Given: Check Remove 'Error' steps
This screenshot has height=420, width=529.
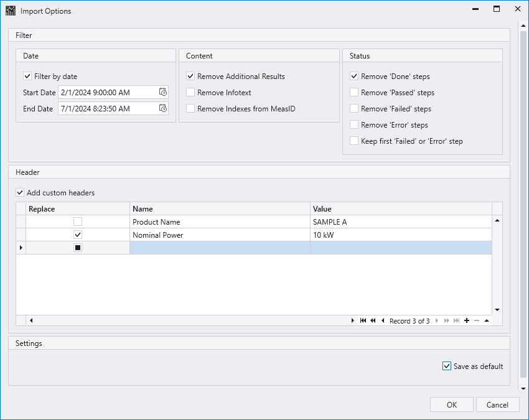Looking at the screenshot, I should click(x=354, y=124).
